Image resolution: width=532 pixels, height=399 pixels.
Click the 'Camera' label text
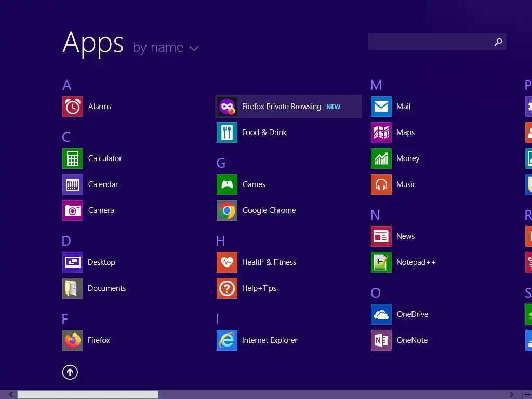tap(101, 210)
